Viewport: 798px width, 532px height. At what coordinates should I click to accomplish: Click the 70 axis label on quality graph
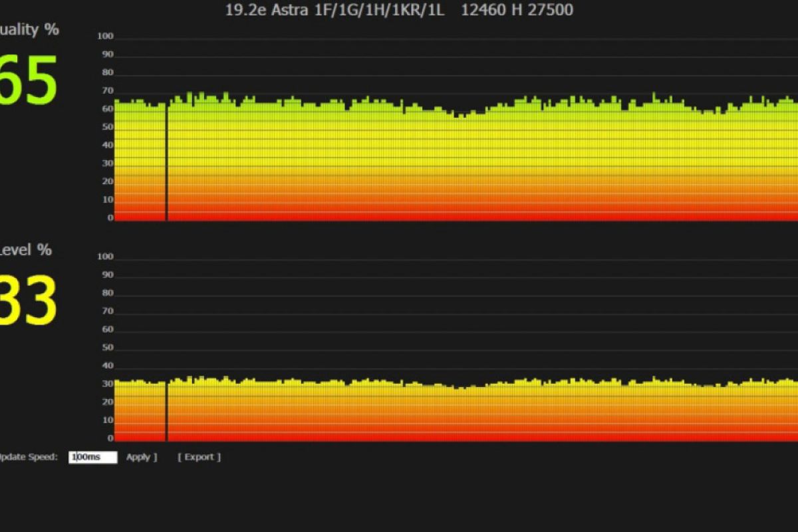click(108, 90)
